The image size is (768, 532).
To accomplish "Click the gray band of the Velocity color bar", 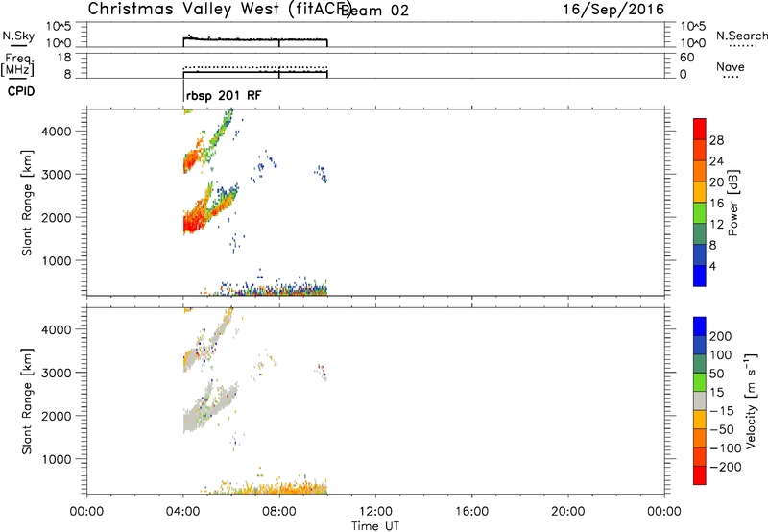I will 700,400.
